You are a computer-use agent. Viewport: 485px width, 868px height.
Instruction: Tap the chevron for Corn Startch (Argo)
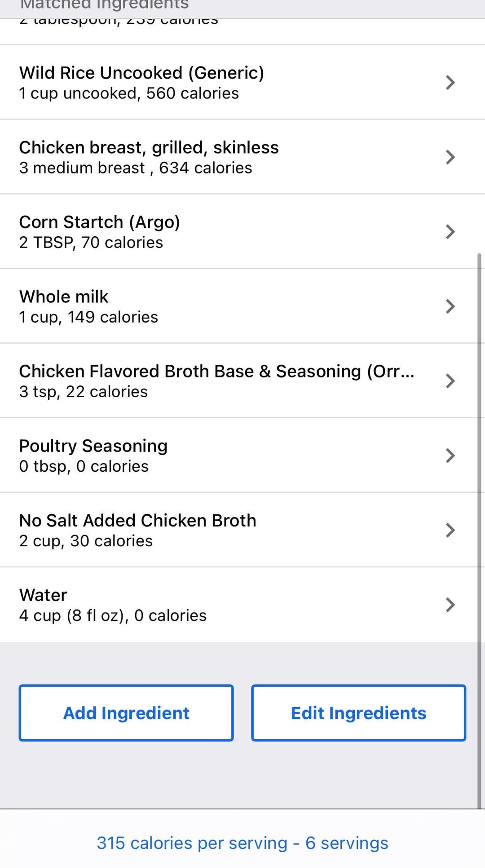(450, 232)
